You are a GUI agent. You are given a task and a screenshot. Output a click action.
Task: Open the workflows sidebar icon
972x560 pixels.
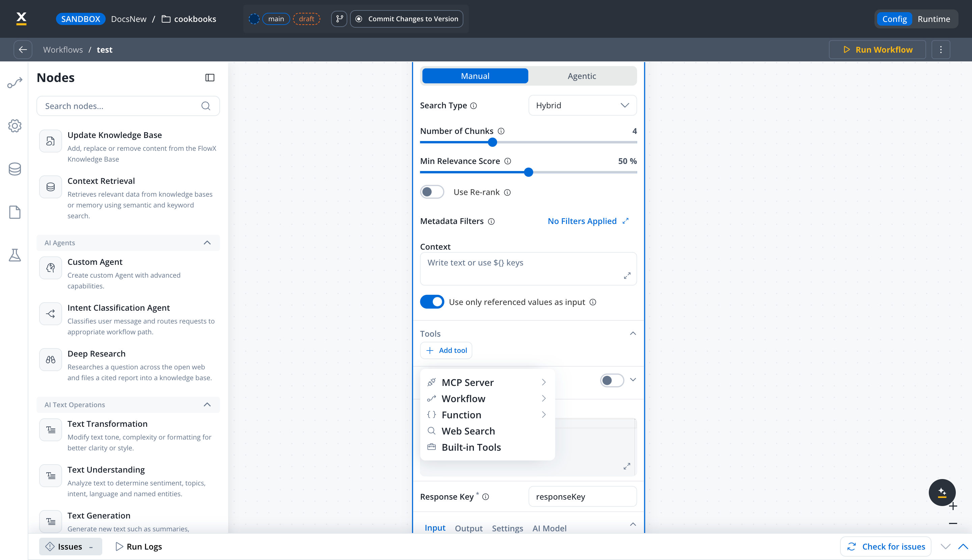coord(15,83)
